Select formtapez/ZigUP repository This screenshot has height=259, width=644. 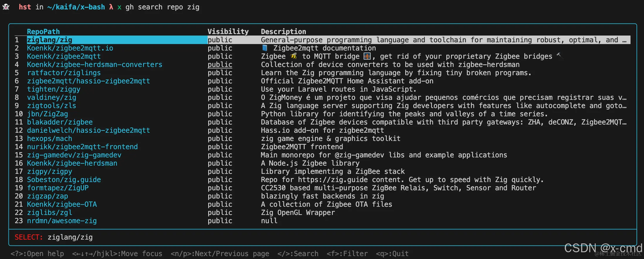[58, 188]
